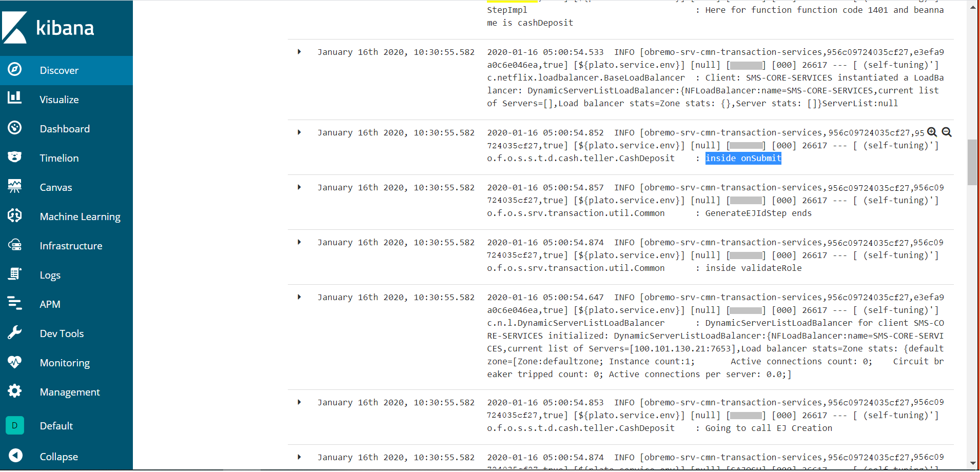
Task: Select the Default space avatar
Action: click(x=15, y=425)
